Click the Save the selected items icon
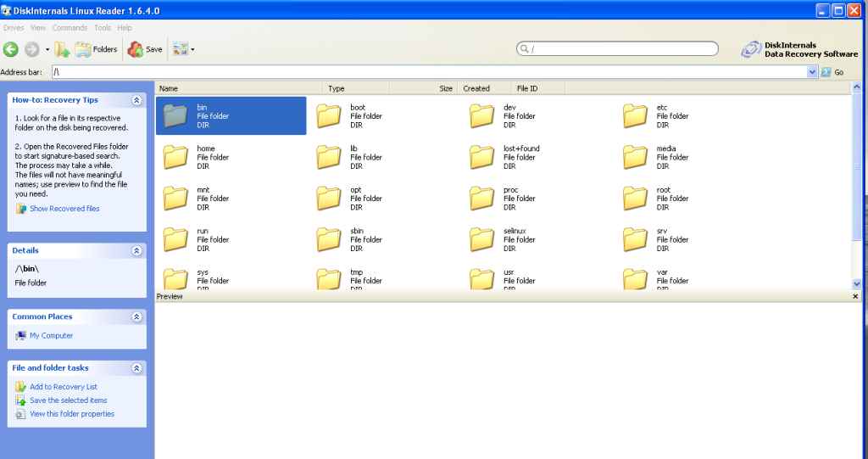Image resolution: width=868 pixels, height=459 pixels. click(20, 400)
